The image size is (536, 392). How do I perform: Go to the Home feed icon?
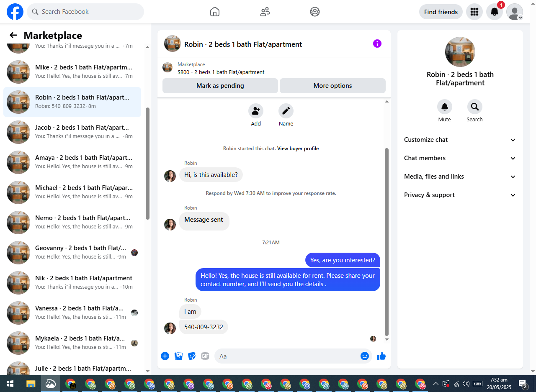pyautogui.click(x=215, y=12)
